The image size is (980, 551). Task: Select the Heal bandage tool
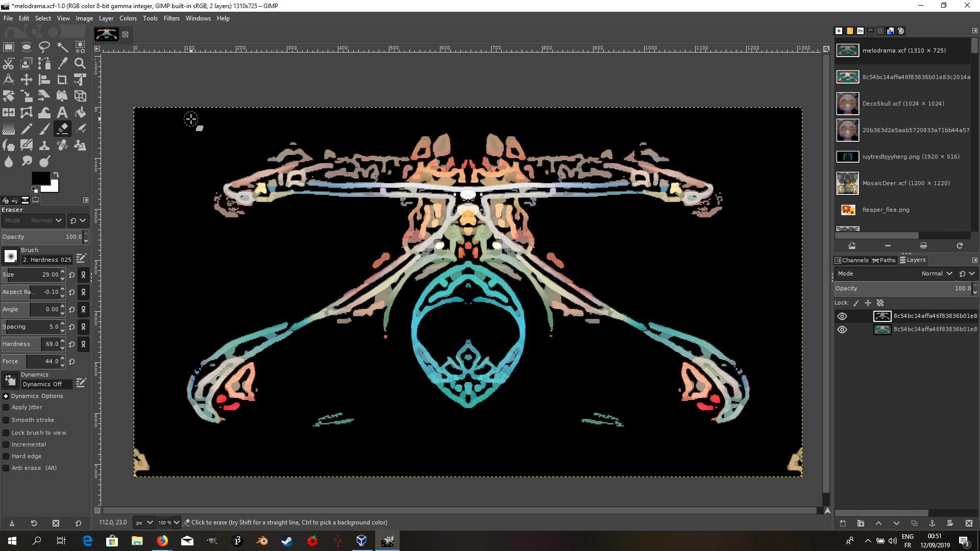pos(62,145)
